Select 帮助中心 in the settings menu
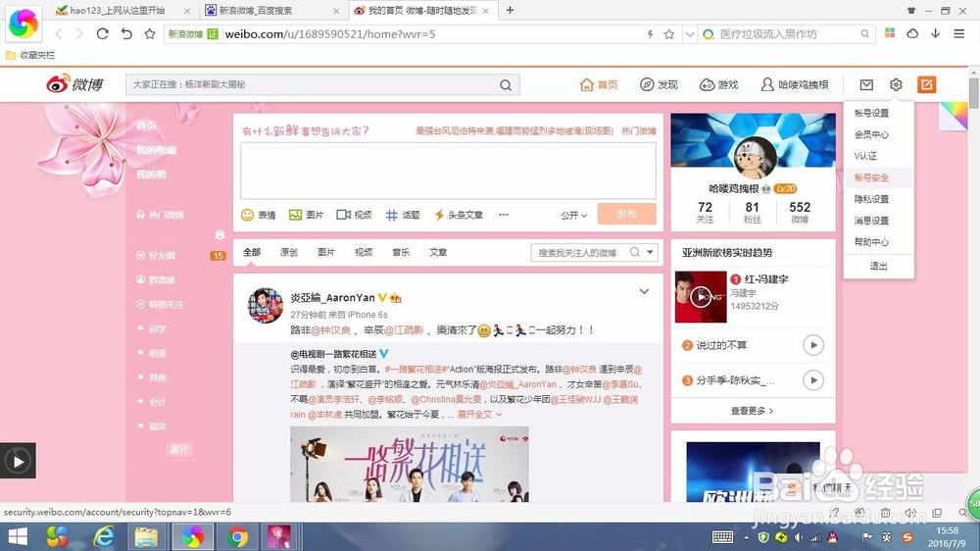 tap(871, 242)
